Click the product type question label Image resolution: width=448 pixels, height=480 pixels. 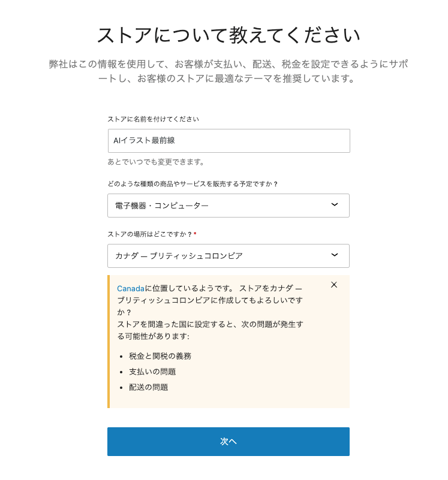[193, 184]
